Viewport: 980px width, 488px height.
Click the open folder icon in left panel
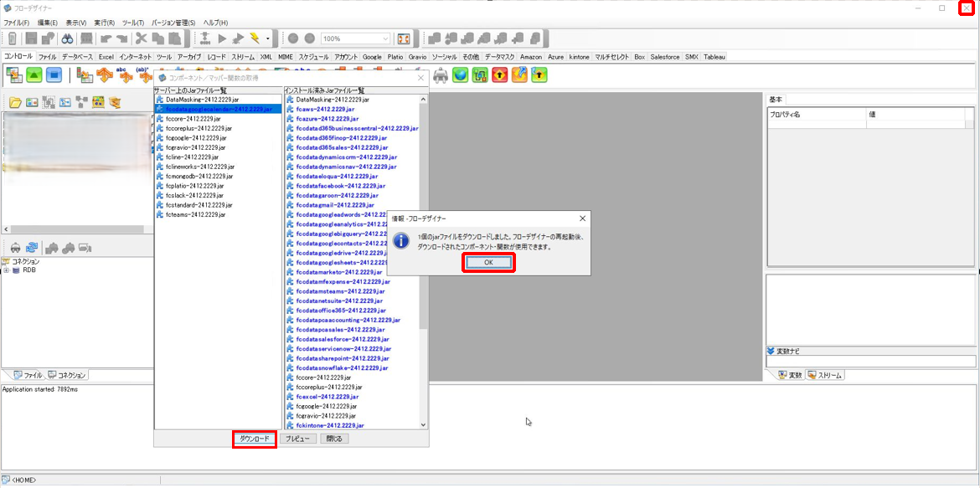click(15, 102)
